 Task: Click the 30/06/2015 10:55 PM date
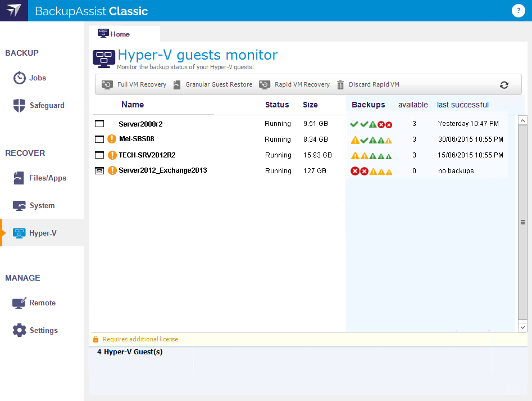point(471,139)
